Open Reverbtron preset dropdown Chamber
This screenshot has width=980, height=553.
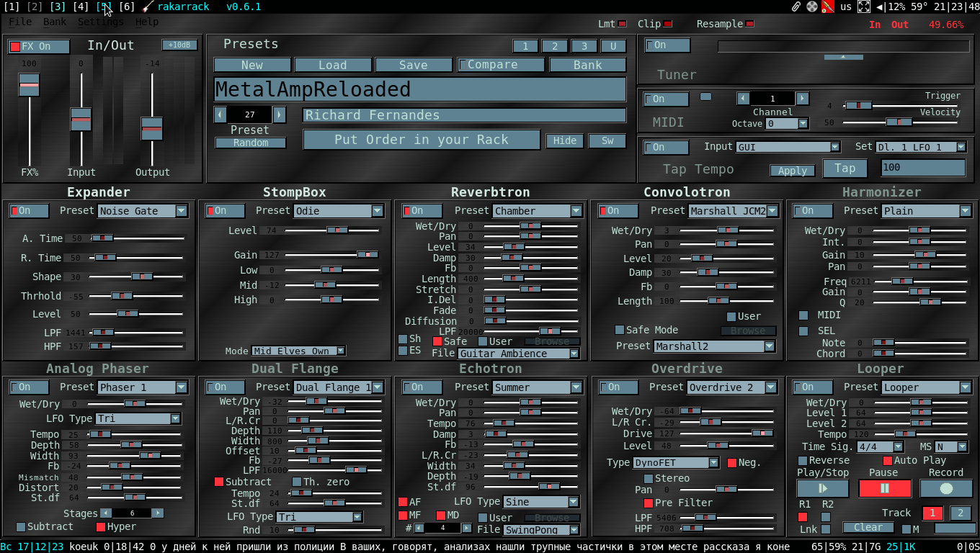(538, 211)
